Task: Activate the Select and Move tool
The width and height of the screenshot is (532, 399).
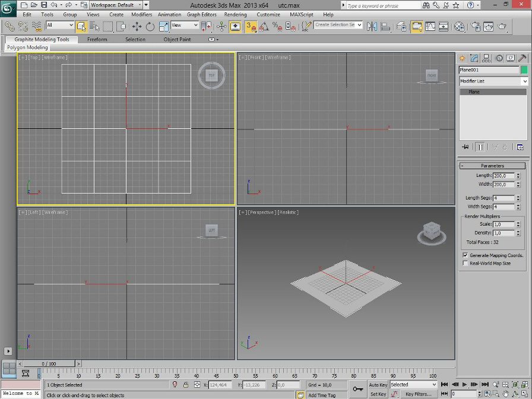Action: pyautogui.click(x=137, y=27)
